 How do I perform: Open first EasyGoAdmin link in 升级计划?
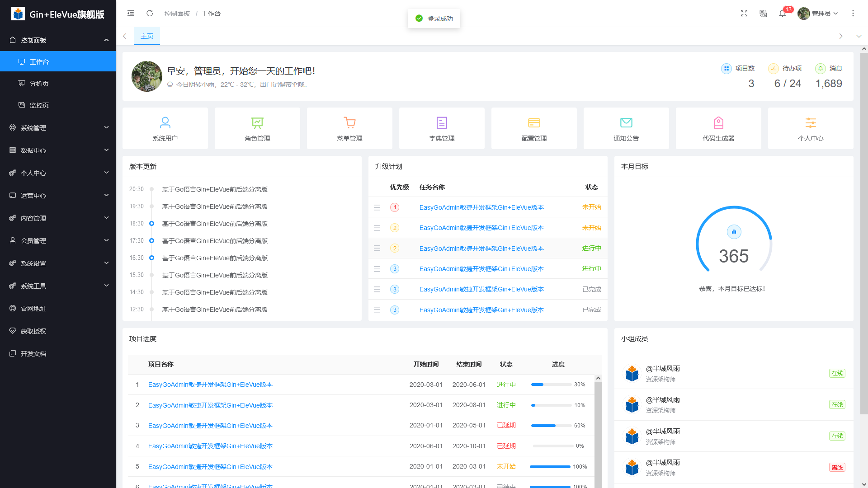pyautogui.click(x=481, y=207)
